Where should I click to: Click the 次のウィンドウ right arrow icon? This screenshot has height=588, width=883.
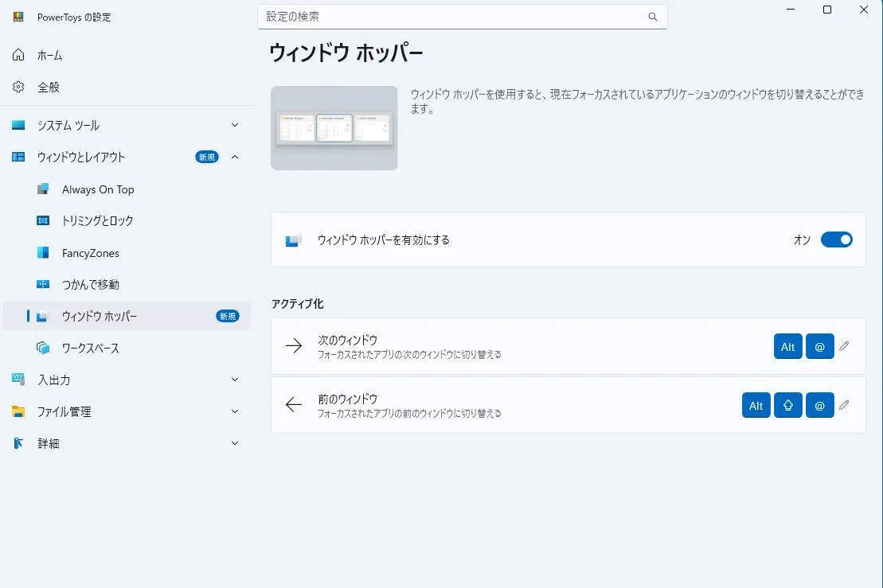tap(293, 345)
